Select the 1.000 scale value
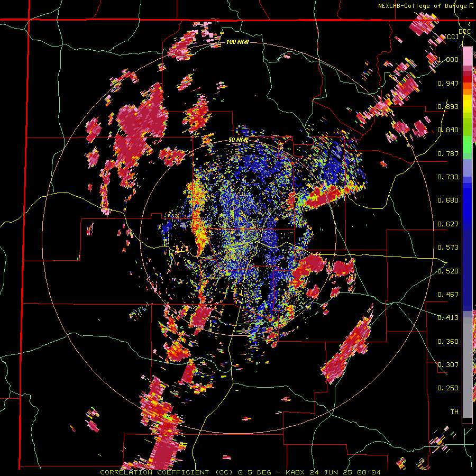Viewport: 476px width, 476px height. pyautogui.click(x=448, y=59)
